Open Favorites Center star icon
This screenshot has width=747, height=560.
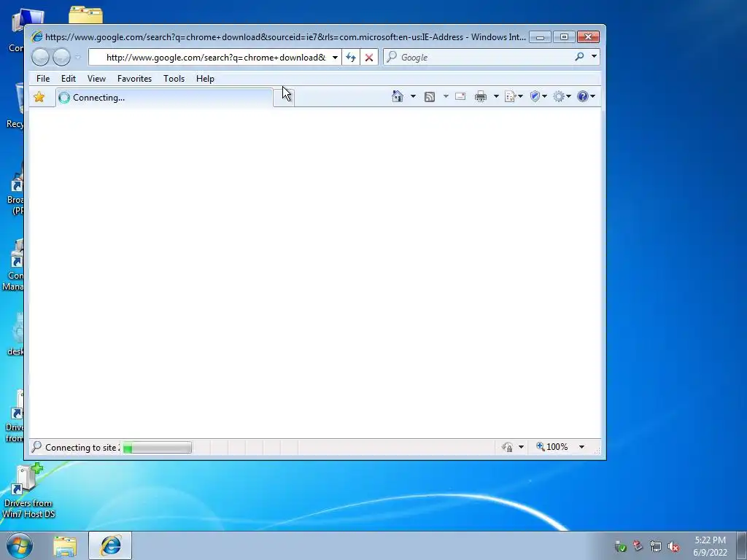coord(39,97)
